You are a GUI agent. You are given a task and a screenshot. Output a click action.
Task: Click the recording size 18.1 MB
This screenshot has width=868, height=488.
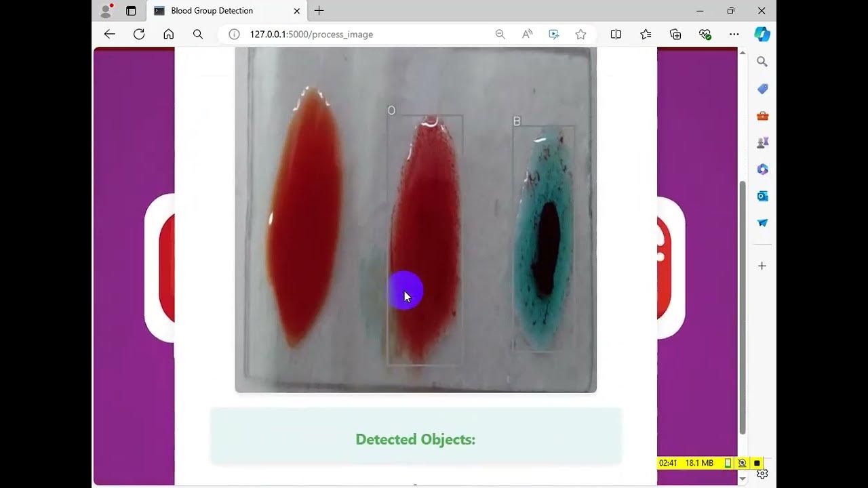699,463
